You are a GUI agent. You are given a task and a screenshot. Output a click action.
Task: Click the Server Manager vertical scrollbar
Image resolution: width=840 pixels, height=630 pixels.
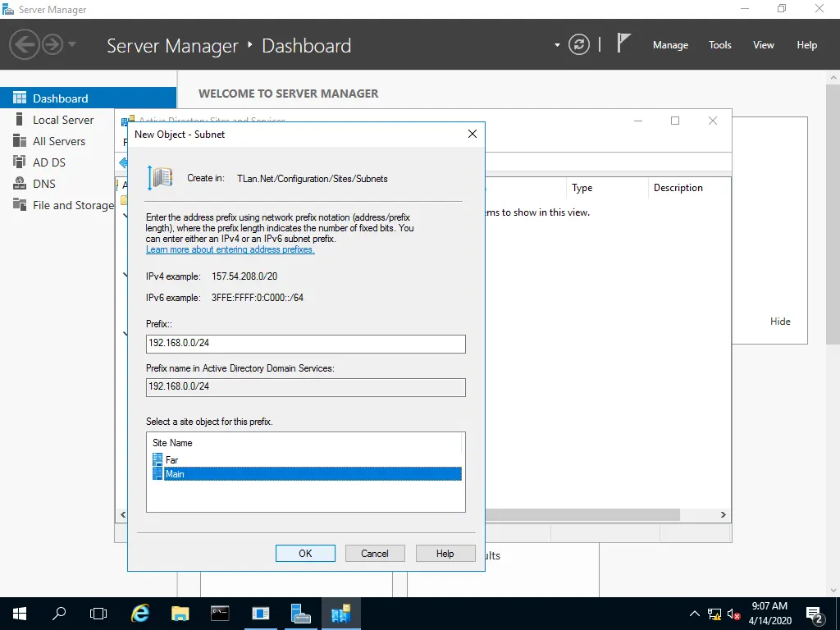[833, 214]
